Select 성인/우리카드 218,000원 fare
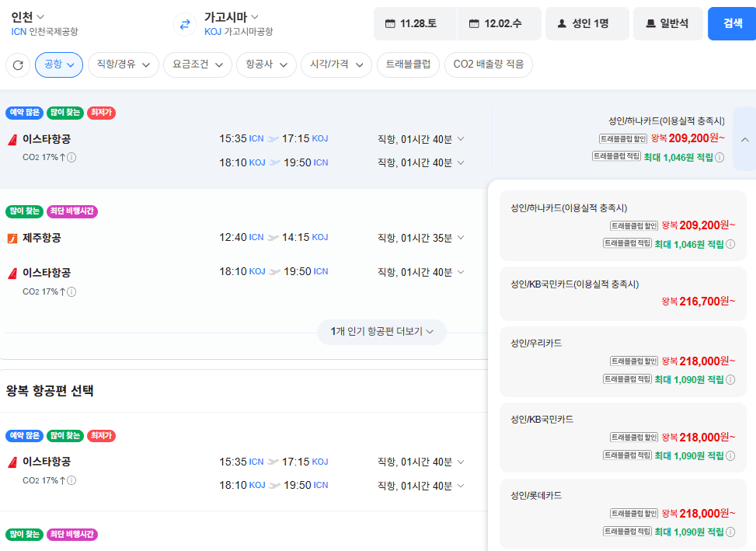 [623, 361]
